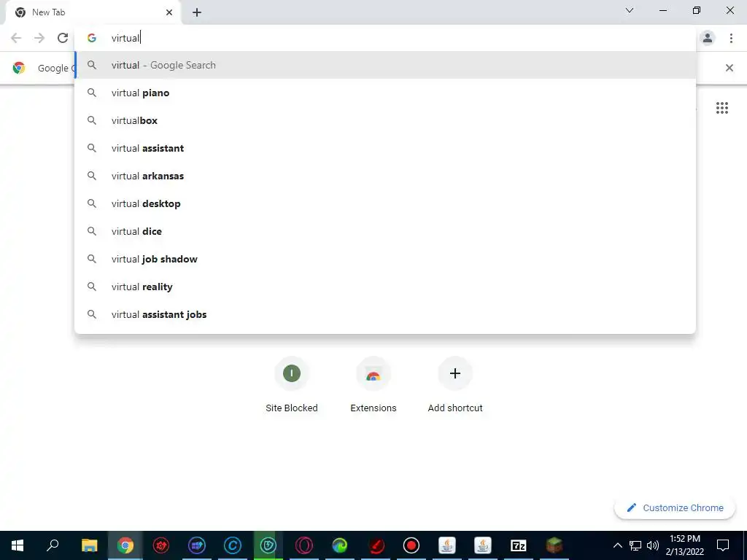
Task: Reload the page with the refresh icon
Action: click(x=63, y=38)
